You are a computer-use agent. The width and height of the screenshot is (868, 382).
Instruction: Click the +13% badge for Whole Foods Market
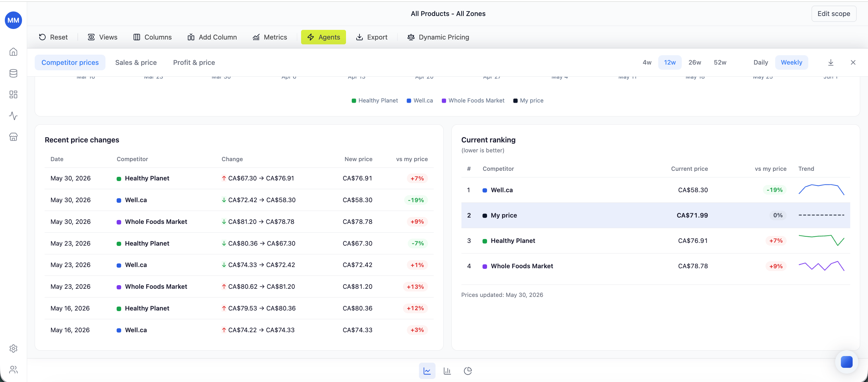click(x=415, y=287)
